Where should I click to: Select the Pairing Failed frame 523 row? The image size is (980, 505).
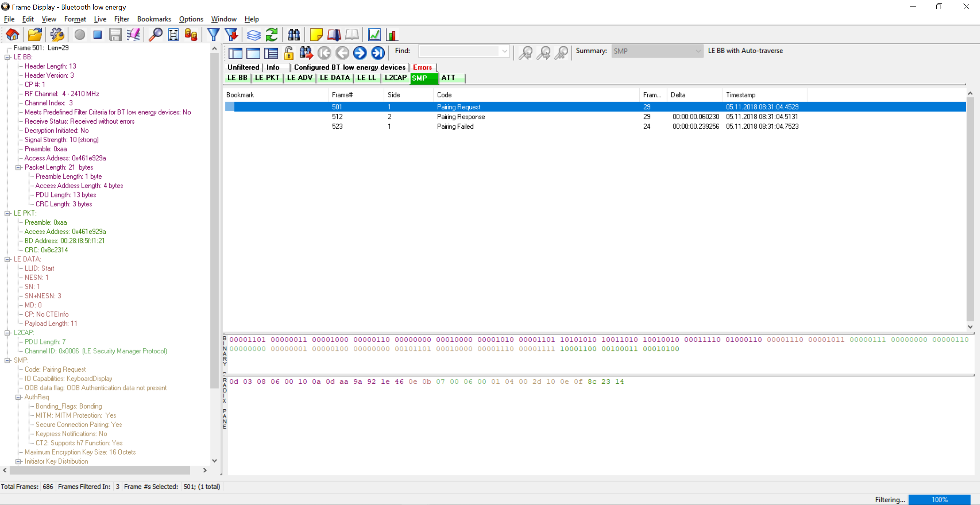[x=595, y=126]
